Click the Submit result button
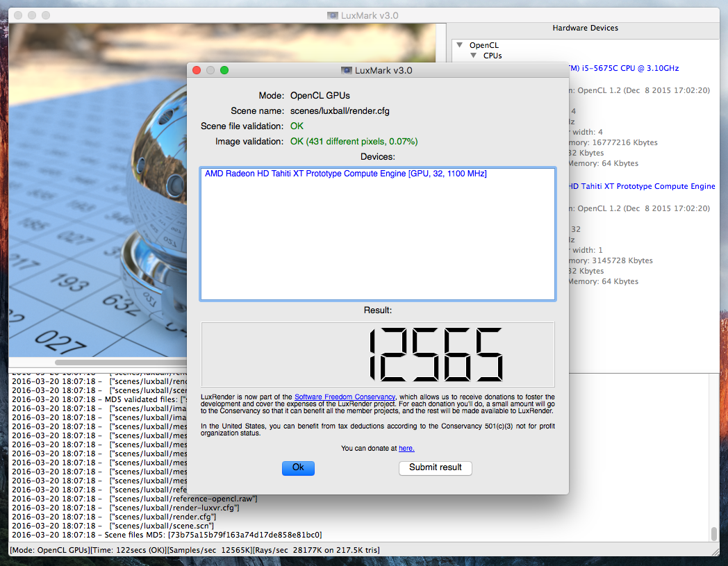728x566 pixels. (435, 467)
